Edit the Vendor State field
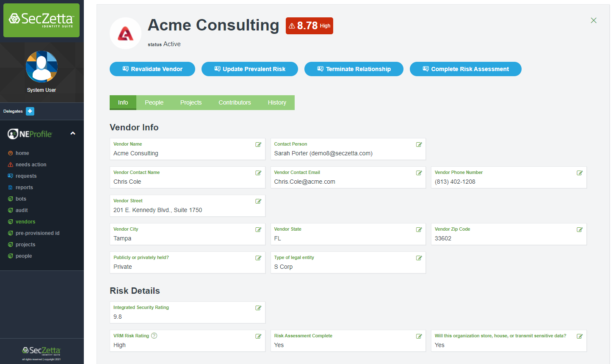Viewport: 616px width, 364px height. click(x=419, y=230)
